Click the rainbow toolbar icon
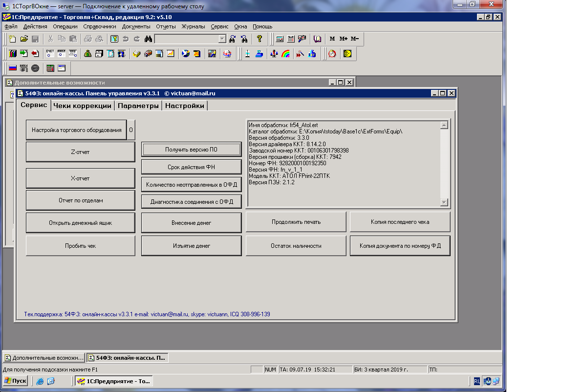 coord(286,54)
